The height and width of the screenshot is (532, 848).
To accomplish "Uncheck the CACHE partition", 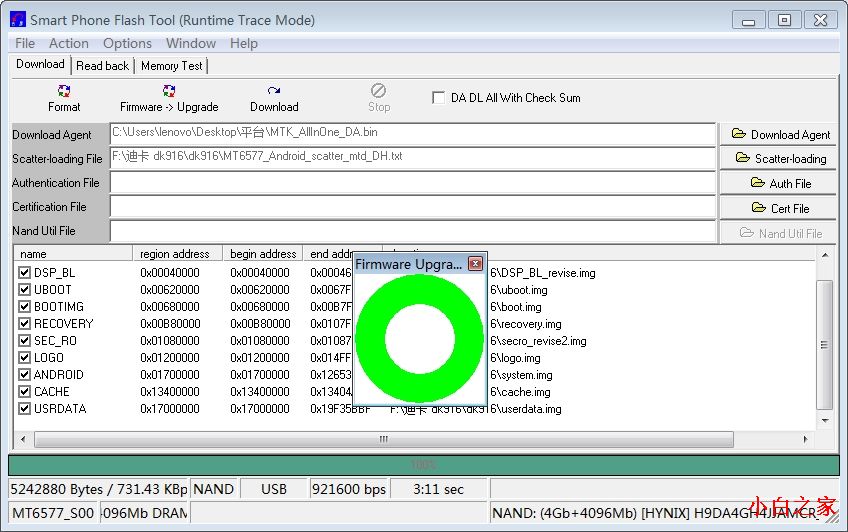I will [24, 391].
